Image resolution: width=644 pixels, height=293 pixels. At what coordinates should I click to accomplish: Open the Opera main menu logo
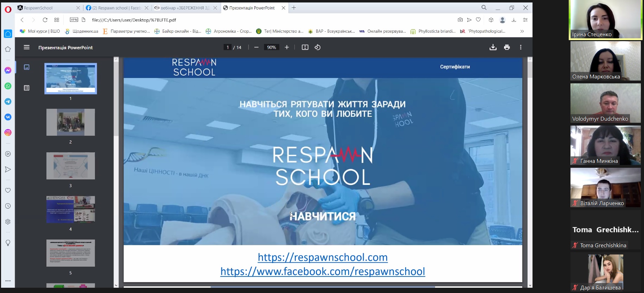click(8, 9)
